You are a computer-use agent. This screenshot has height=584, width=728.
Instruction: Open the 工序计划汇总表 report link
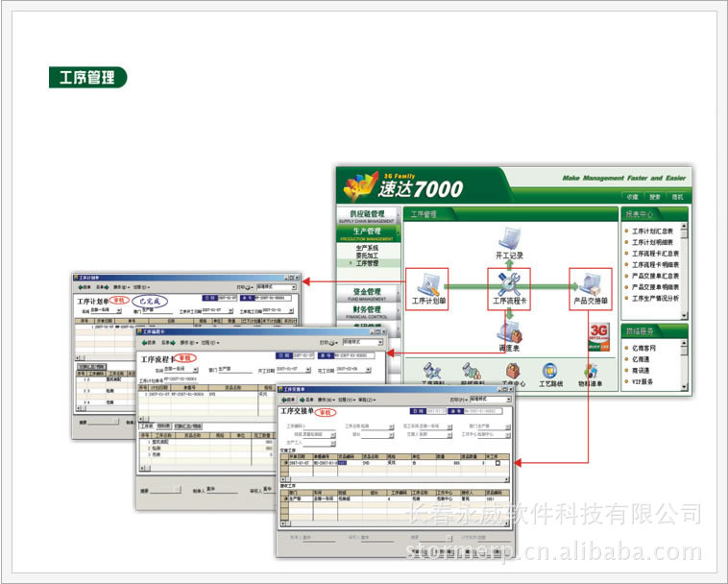tap(652, 231)
